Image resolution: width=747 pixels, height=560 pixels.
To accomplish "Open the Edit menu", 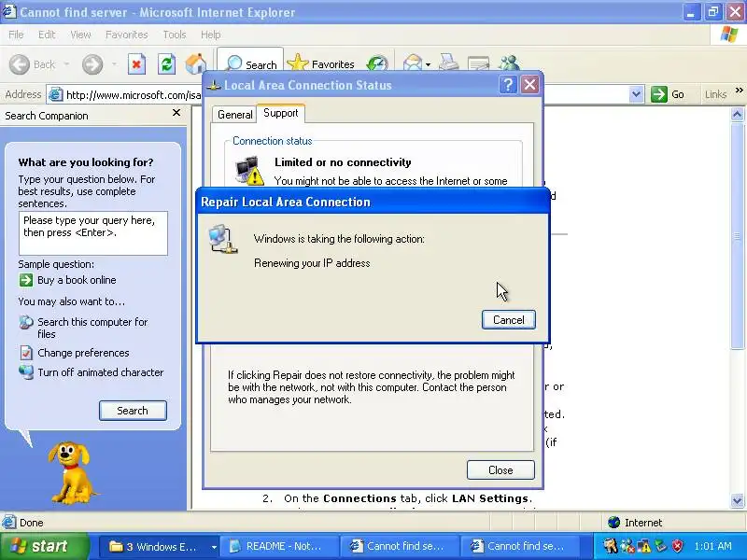I will pos(47,35).
